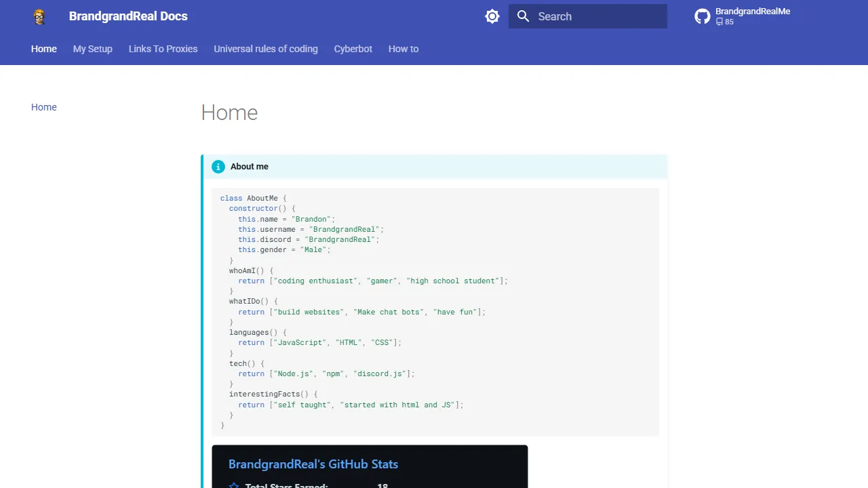Open BrandgrandReal's GitHub Stats card
Screen dimensions: 868x488
click(x=313, y=464)
